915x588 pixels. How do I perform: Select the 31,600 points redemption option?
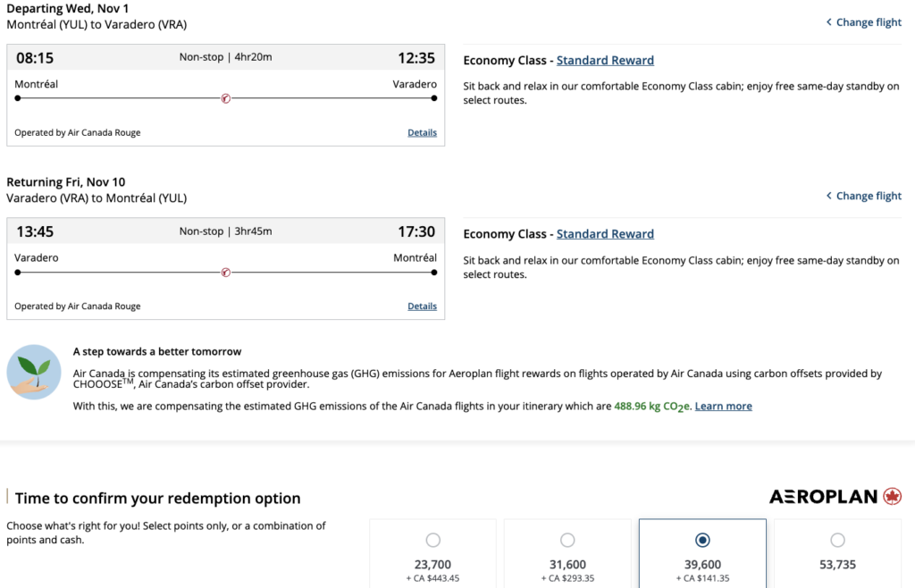tap(567, 540)
